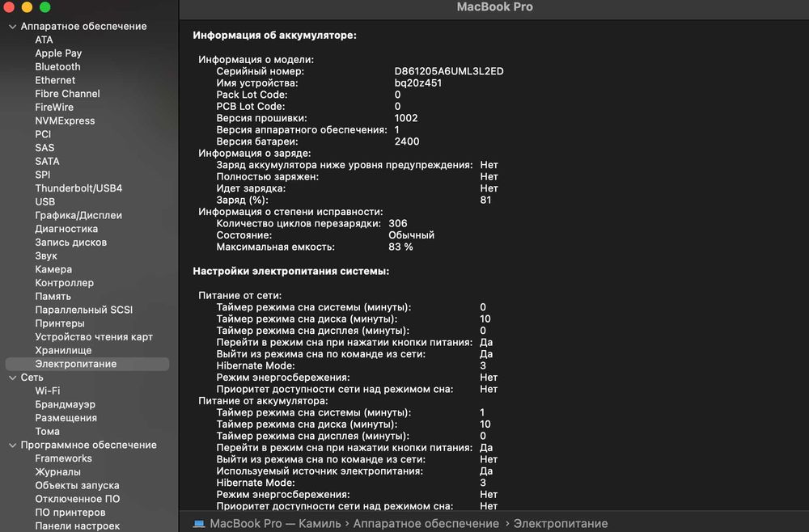Open the Ethernet entry
809x532 pixels.
click(55, 80)
